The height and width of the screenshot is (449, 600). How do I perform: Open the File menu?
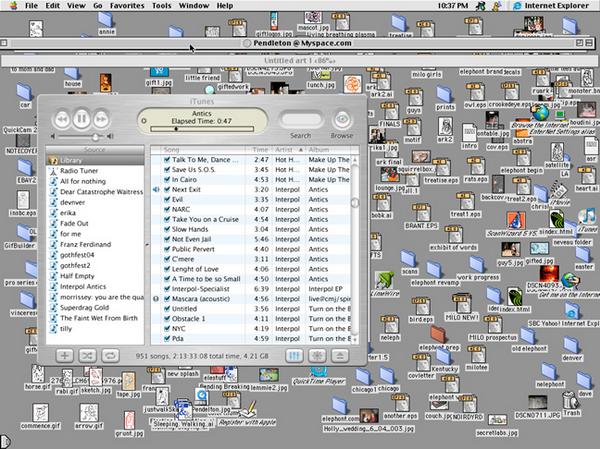tap(31, 5)
